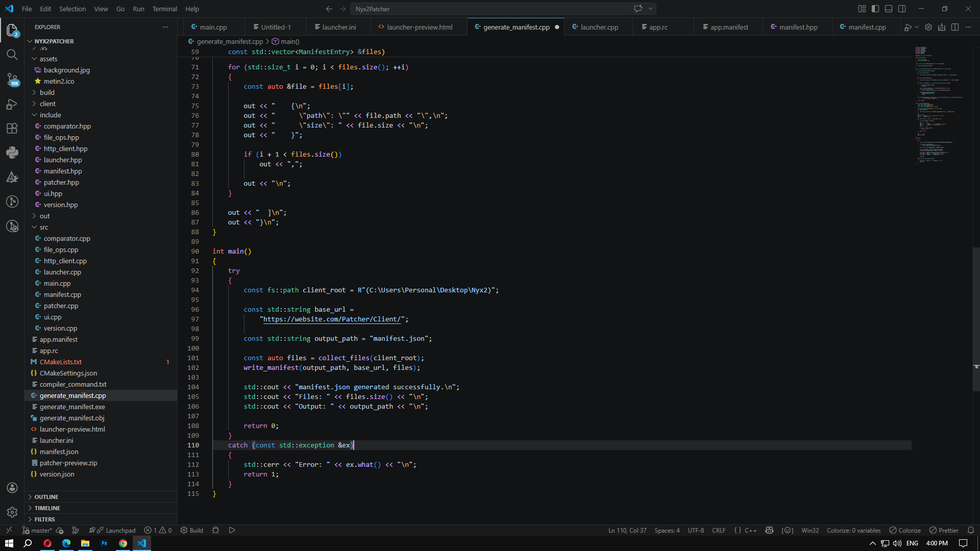Select Prettier in the status bar
This screenshot has width=980, height=551.
click(943, 530)
